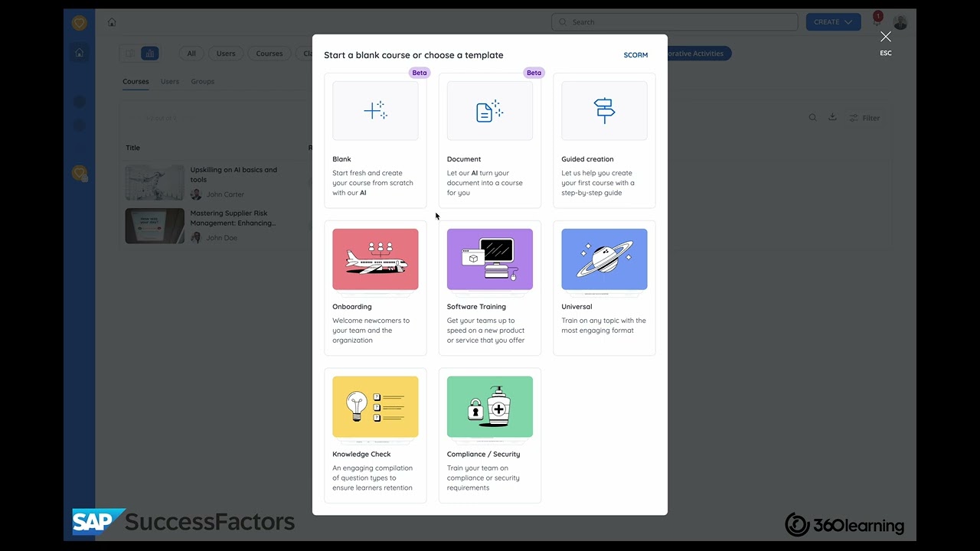The image size is (980, 551).
Task: Click the Knowledge Check card title
Action: tap(361, 455)
